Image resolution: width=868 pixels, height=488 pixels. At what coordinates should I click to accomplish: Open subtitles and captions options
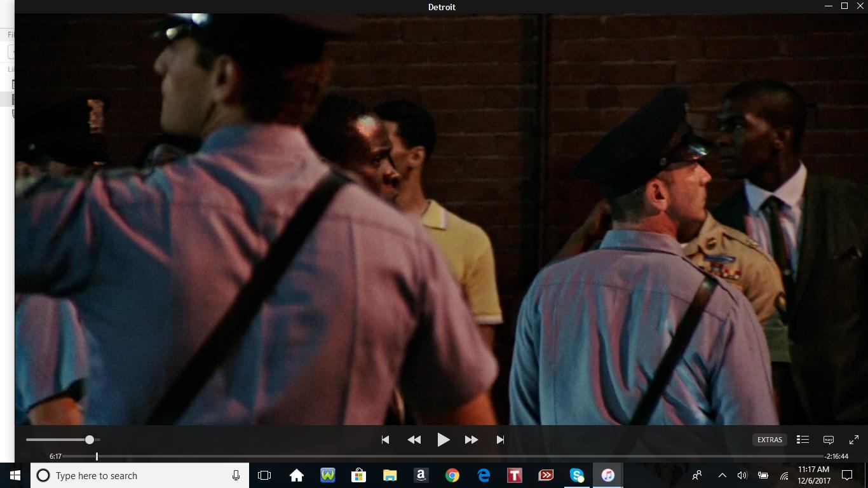(829, 440)
